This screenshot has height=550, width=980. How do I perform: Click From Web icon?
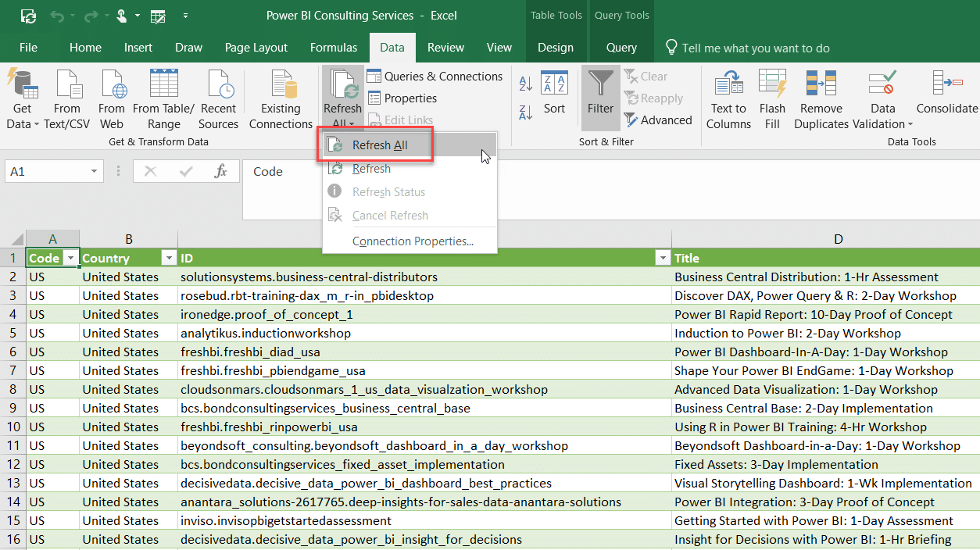pos(112,99)
